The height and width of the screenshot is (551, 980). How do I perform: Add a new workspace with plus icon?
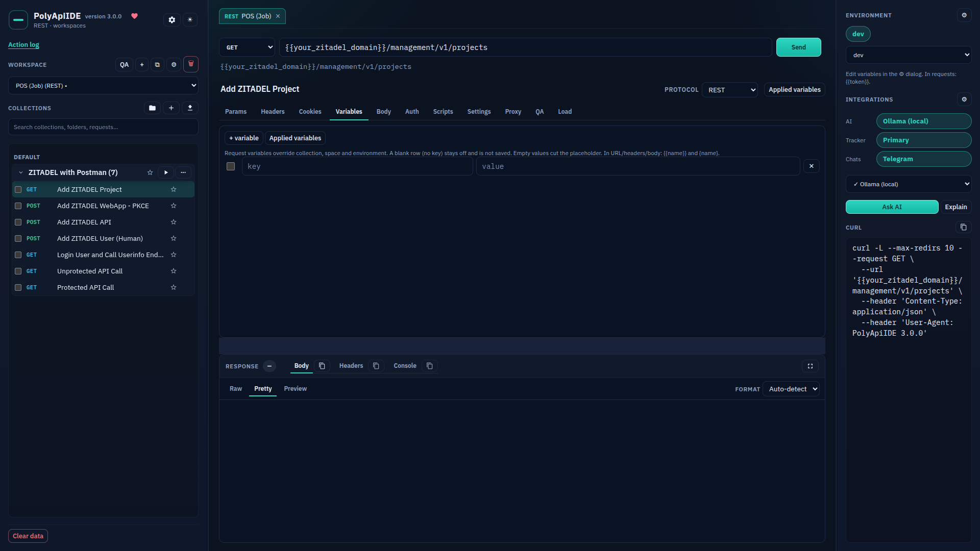[142, 65]
